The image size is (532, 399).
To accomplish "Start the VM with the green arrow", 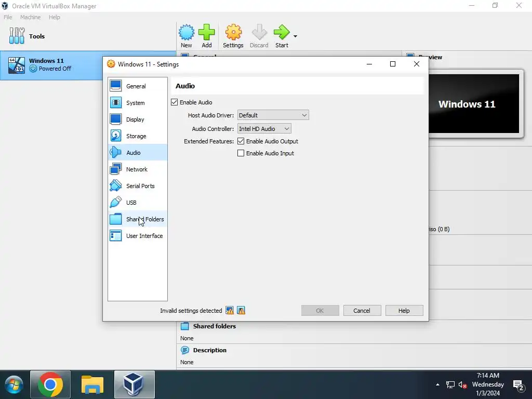I will 282,33.
